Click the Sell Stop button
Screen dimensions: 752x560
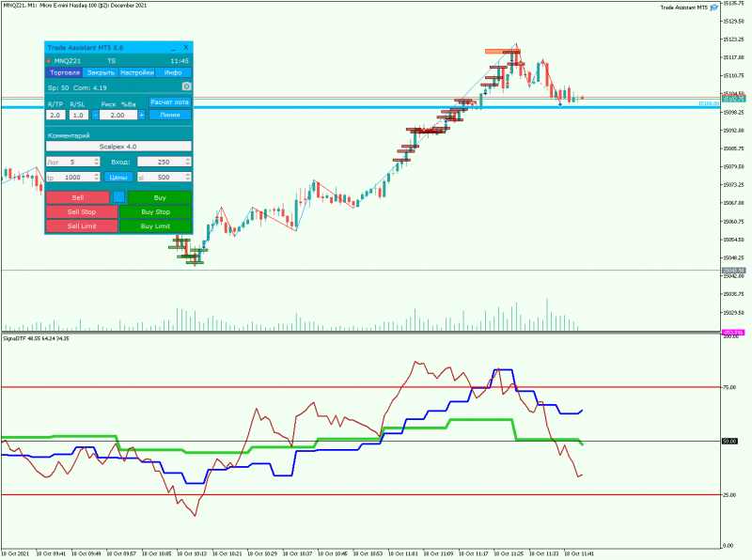[82, 212]
